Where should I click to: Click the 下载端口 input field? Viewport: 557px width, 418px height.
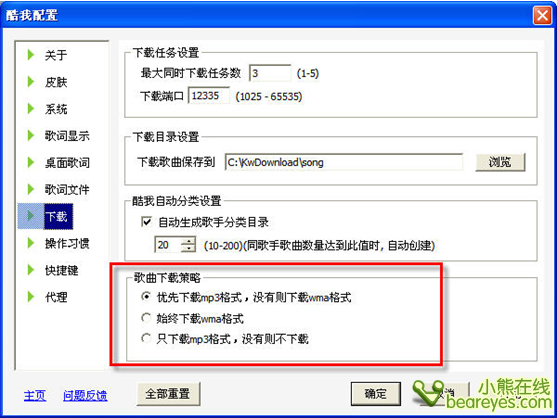pyautogui.click(x=209, y=96)
